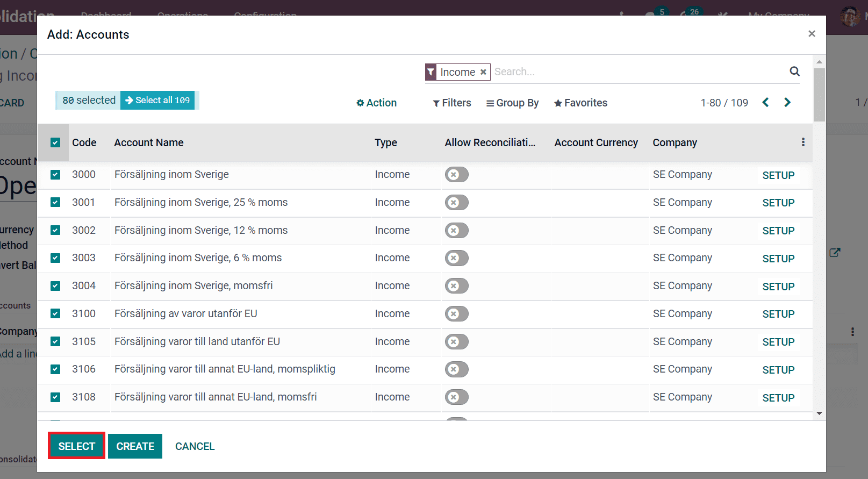This screenshot has height=479, width=868.
Task: Toggle reconciliation for account 3100
Action: (x=457, y=314)
